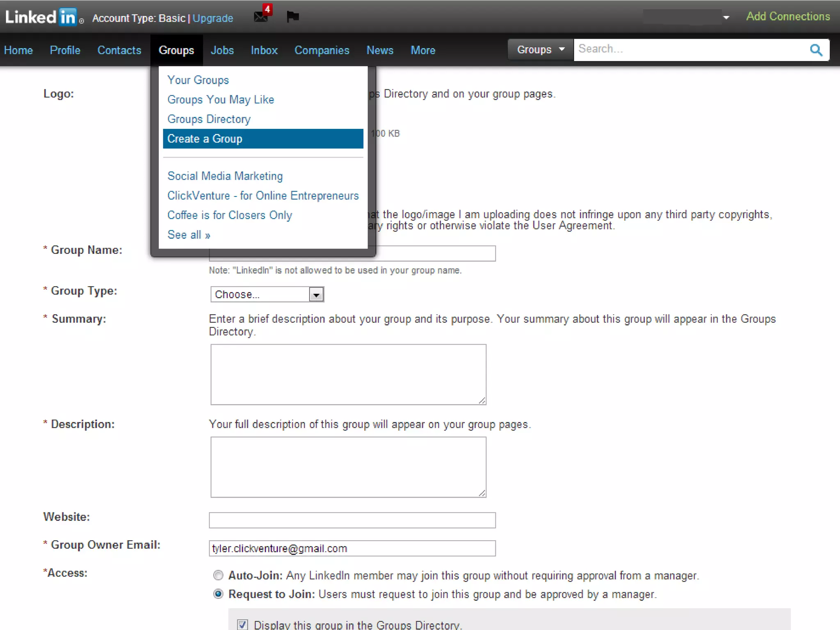Expand the account name dropdown arrow
Screen dimensions: 840x630
pyautogui.click(x=726, y=18)
